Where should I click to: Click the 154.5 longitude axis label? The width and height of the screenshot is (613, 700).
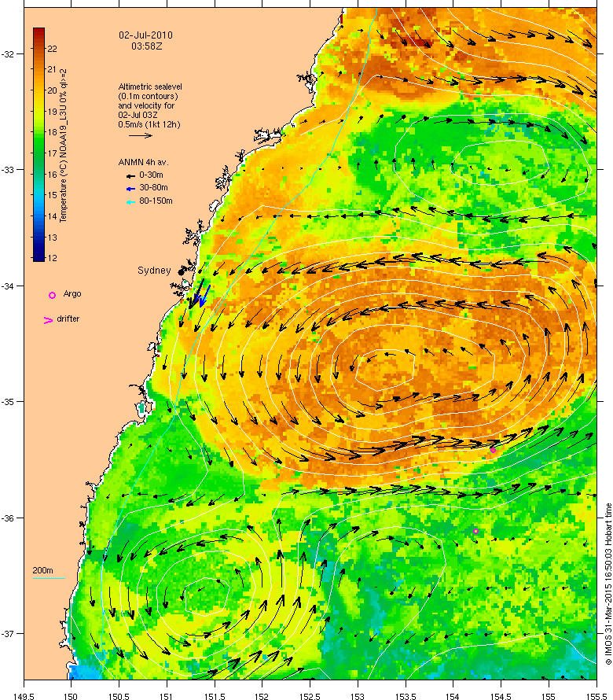501,696
